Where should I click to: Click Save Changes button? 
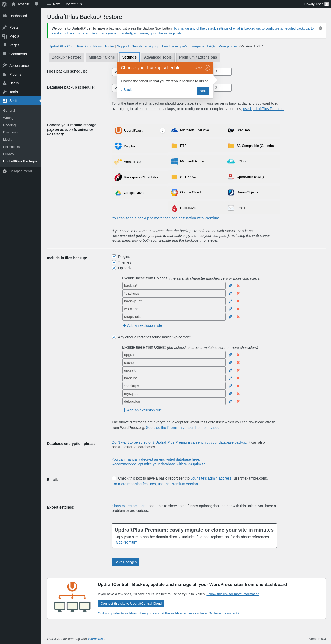(125, 562)
